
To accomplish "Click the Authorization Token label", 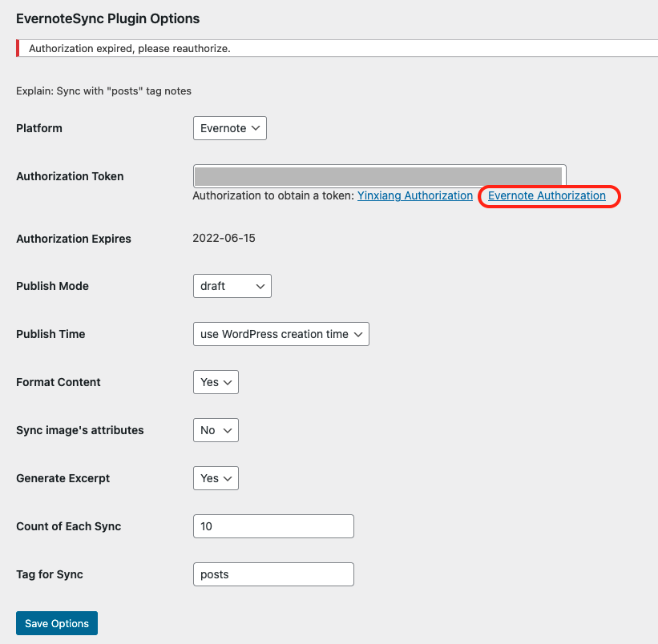I will tap(70, 176).
